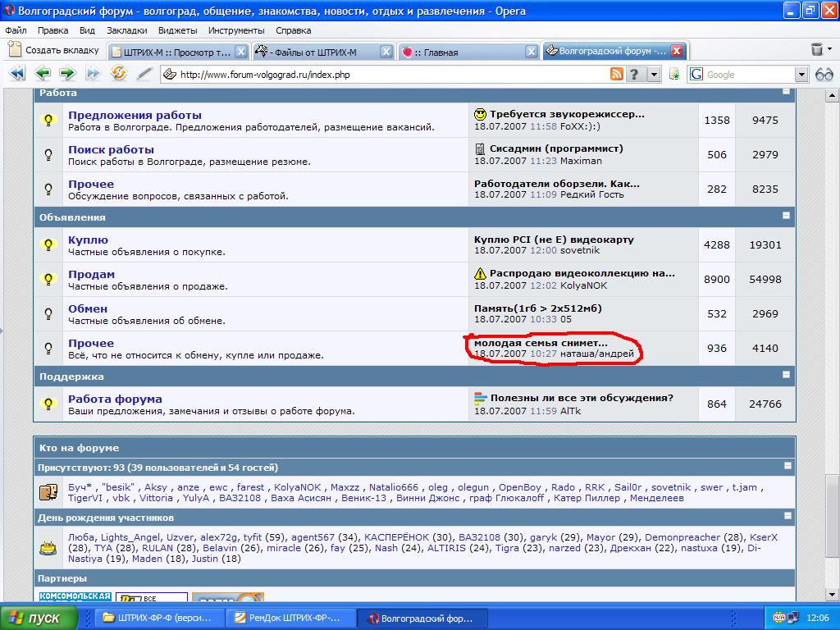840x630 pixels.
Task: Collapse the День рождения участников section
Action: (786, 516)
